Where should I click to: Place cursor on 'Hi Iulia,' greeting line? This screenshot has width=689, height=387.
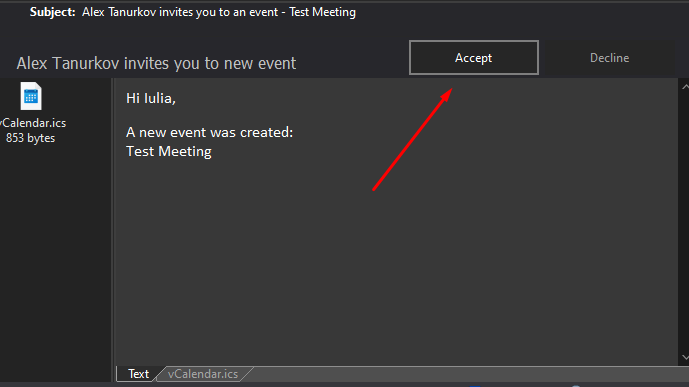click(x=151, y=98)
